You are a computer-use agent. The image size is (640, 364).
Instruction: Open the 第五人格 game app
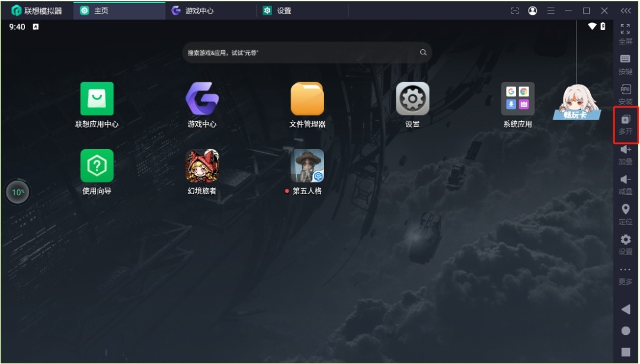pos(307,171)
